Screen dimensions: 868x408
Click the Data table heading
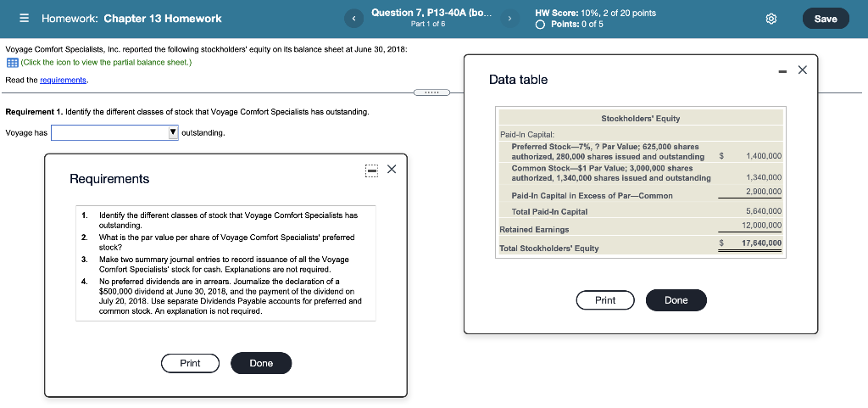click(518, 80)
